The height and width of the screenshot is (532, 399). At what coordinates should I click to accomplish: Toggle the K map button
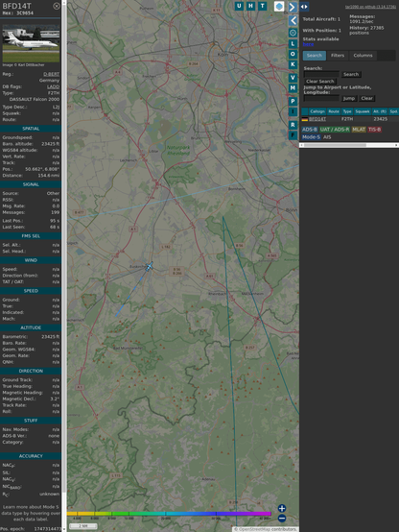(x=293, y=64)
